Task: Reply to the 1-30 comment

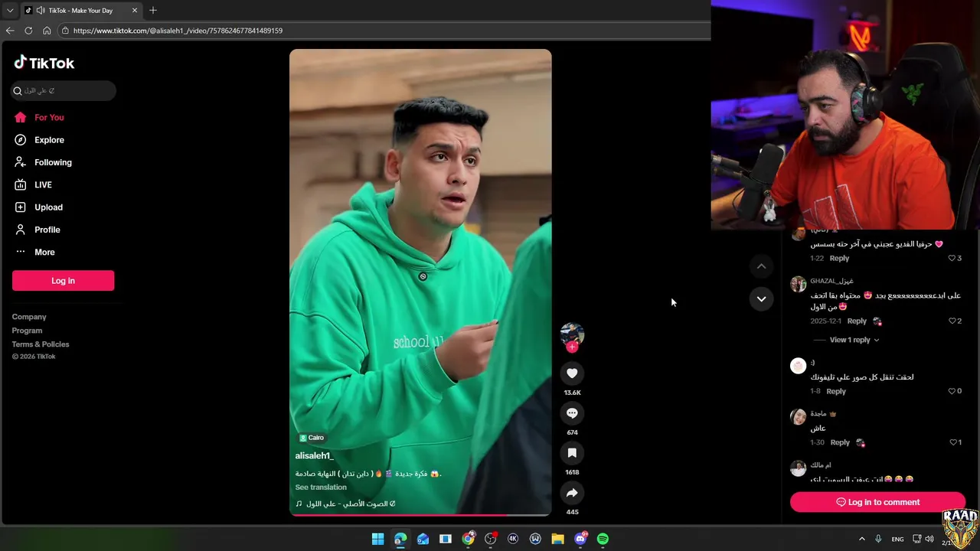Action: (840, 442)
